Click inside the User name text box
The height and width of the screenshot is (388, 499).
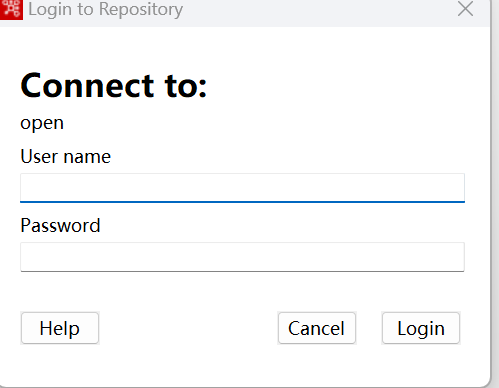[x=242, y=188]
